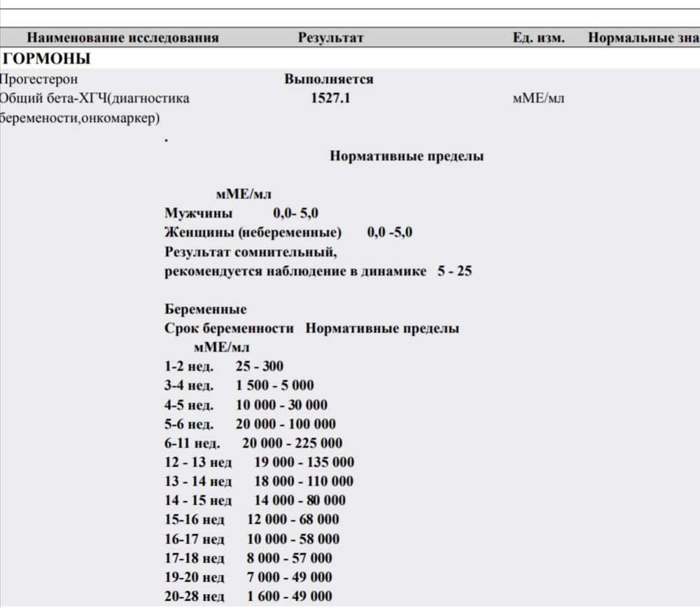Click the 'Ед. изм.' column header

coord(538,38)
